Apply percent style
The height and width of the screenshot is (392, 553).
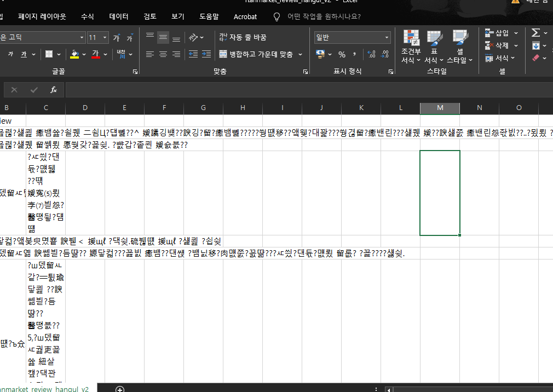pos(342,54)
